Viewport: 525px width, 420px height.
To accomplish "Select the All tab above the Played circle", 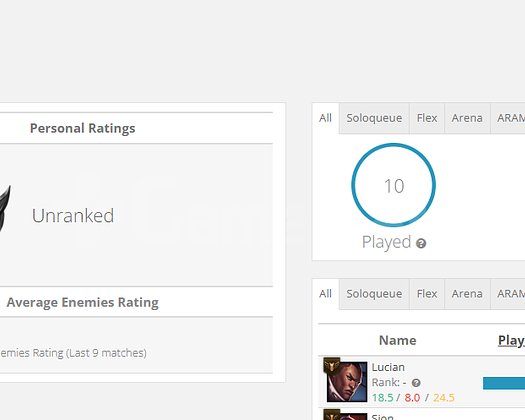I will [325, 118].
